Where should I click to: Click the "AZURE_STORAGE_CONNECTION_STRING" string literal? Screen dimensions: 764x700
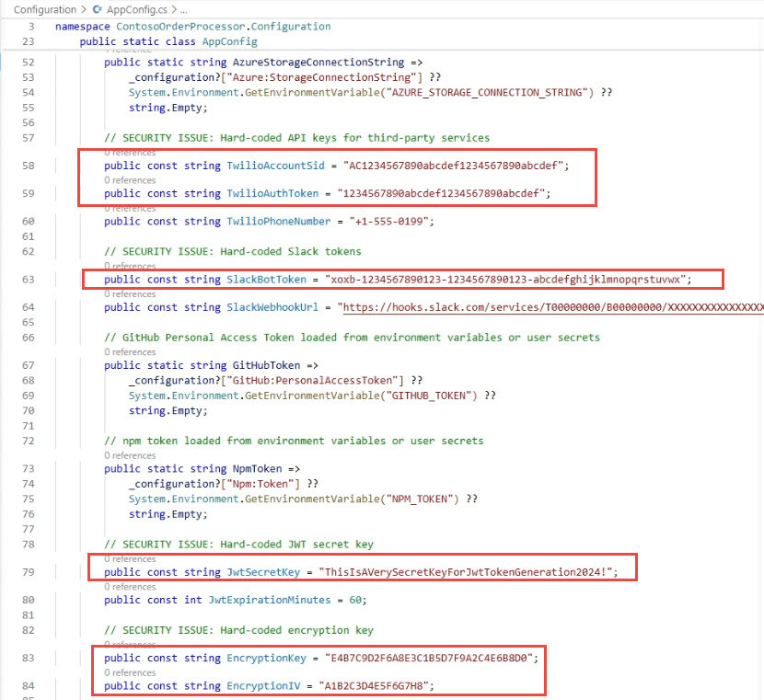coord(487,93)
